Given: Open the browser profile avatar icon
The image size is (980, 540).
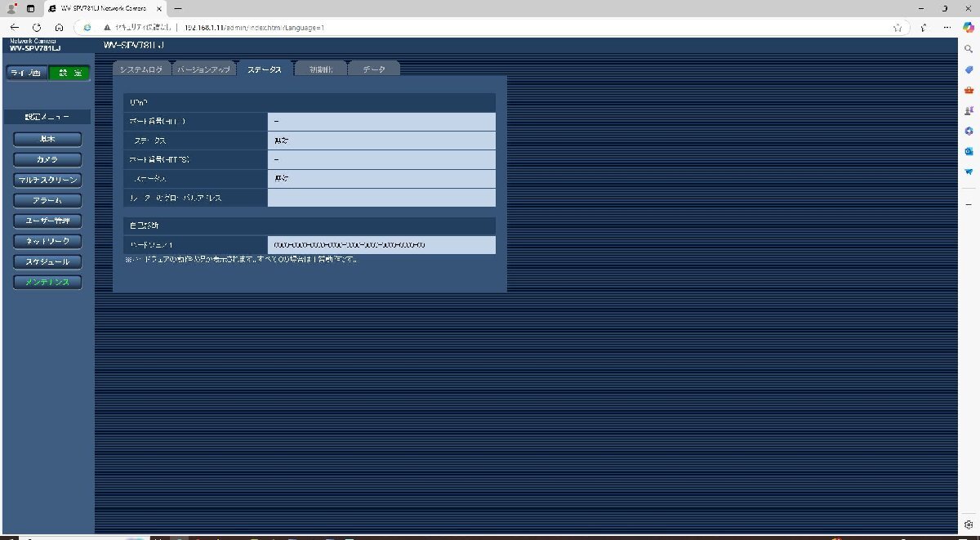Looking at the screenshot, I should pos(11,7).
